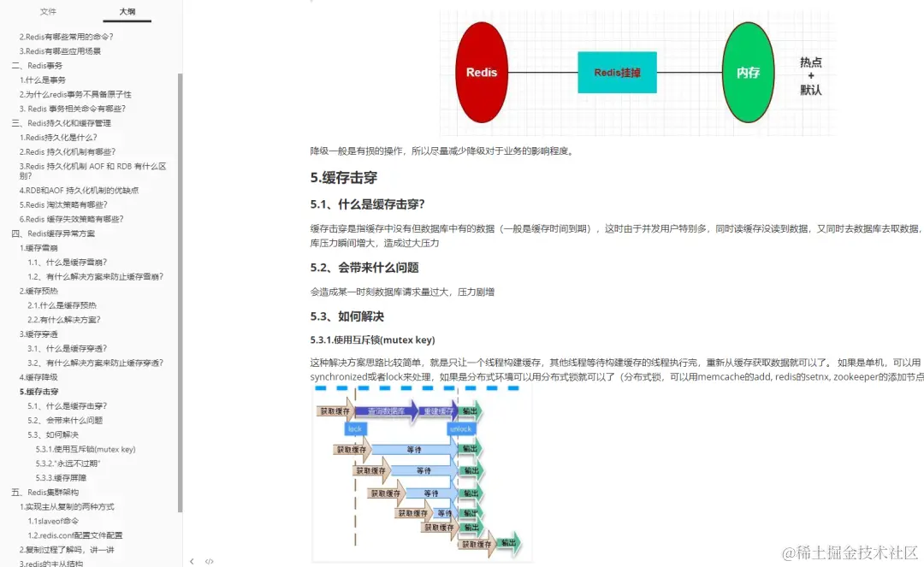Click paragraph 会造成某一时刻数据库请求量过大
The height and width of the screenshot is (567, 924).
(x=402, y=292)
